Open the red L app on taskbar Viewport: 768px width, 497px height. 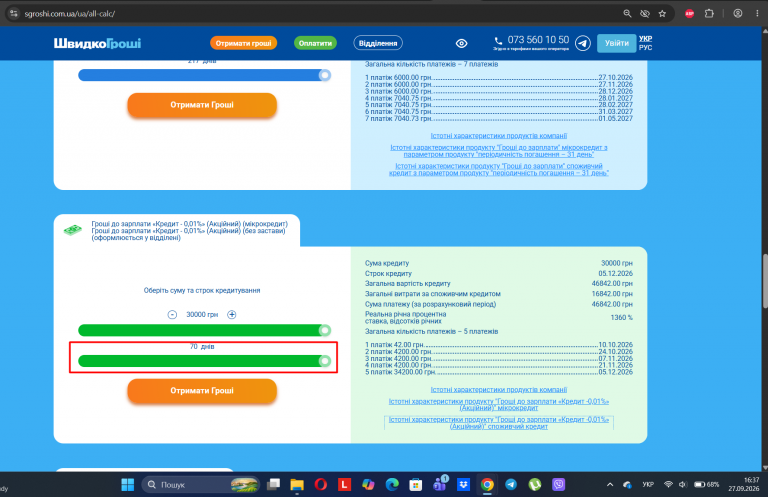coord(344,485)
